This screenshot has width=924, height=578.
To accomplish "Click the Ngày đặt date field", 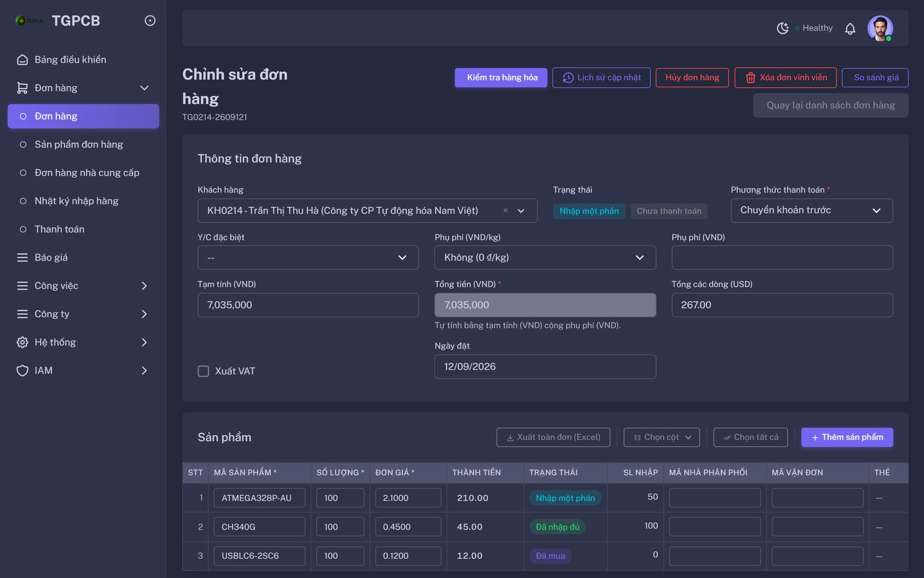I will click(545, 366).
